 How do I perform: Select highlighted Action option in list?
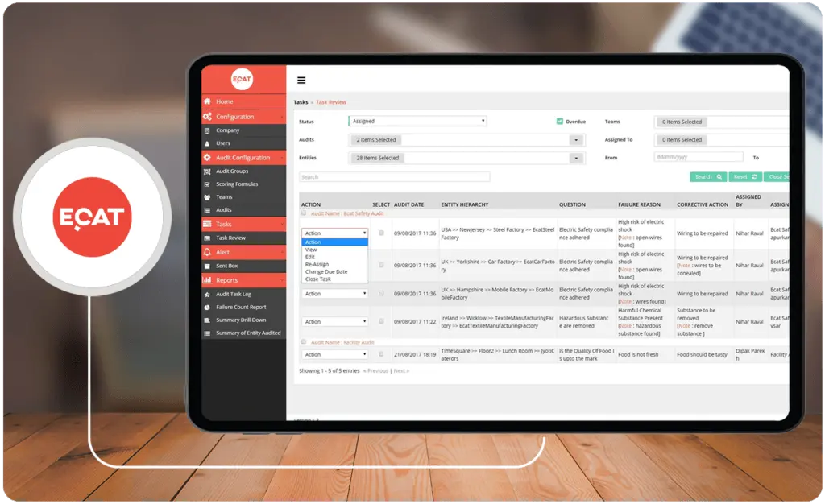click(x=334, y=242)
